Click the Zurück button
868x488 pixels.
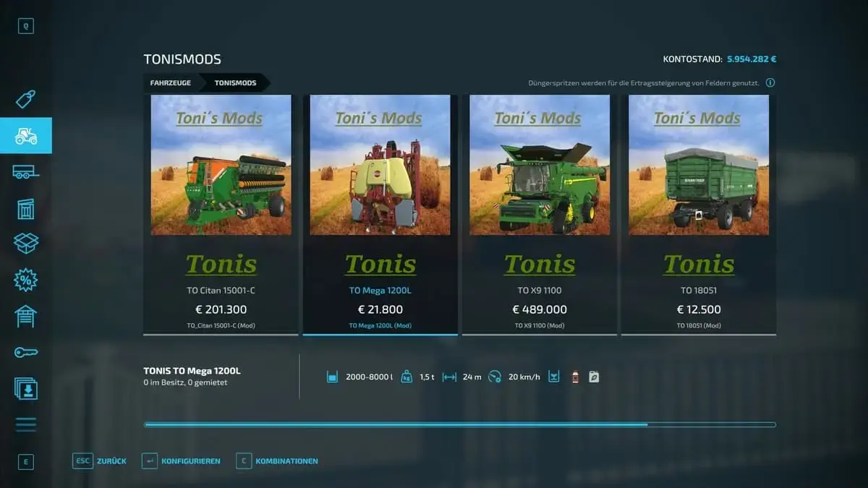click(100, 461)
